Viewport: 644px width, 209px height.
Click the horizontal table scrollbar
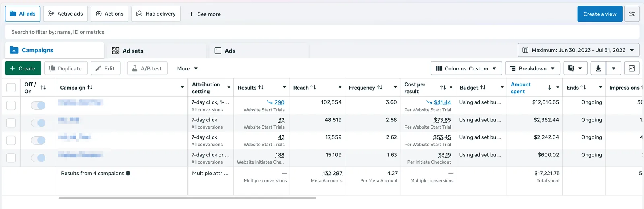(x=187, y=198)
